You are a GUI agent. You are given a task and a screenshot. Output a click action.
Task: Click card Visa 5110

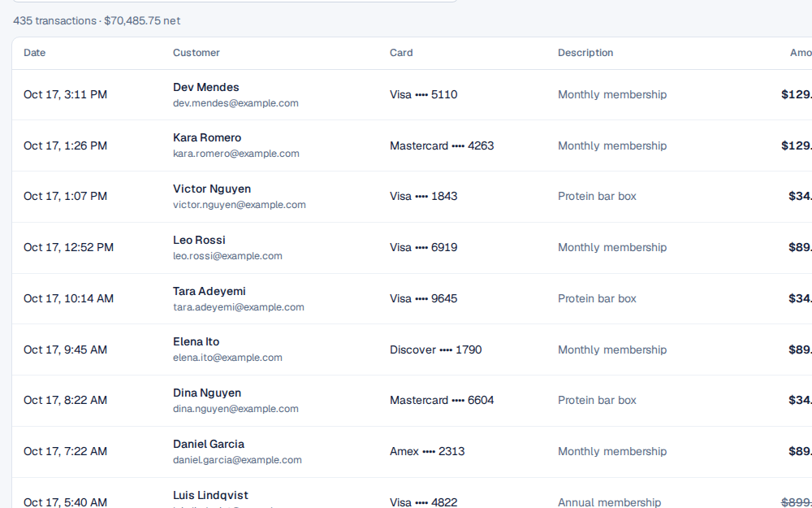(424, 94)
